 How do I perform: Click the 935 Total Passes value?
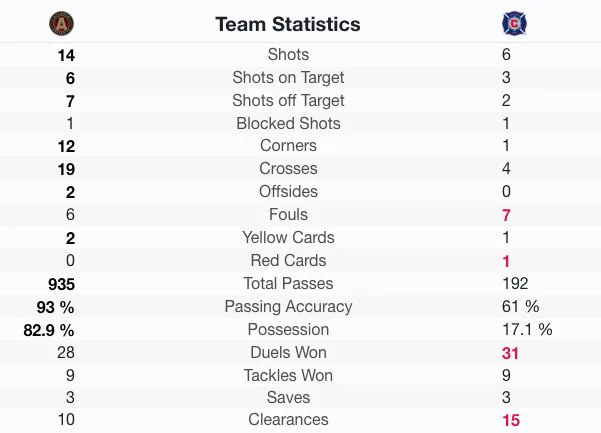(x=61, y=284)
